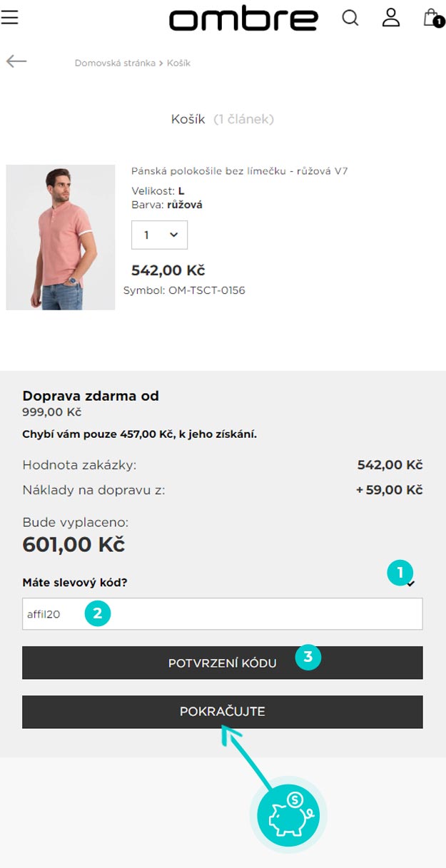Image resolution: width=446 pixels, height=868 pixels.
Task: Open 'Pánská polokošile bez límečku' product link
Action: 239,171
